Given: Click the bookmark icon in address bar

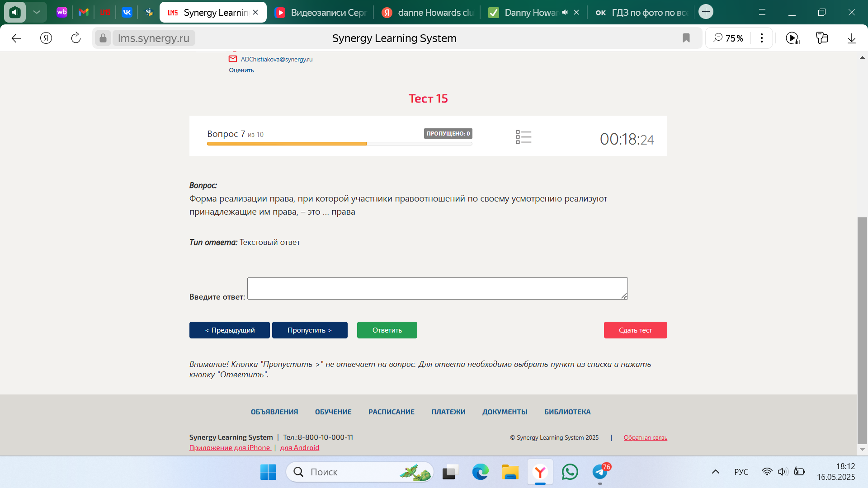Looking at the screenshot, I should pyautogui.click(x=686, y=38).
